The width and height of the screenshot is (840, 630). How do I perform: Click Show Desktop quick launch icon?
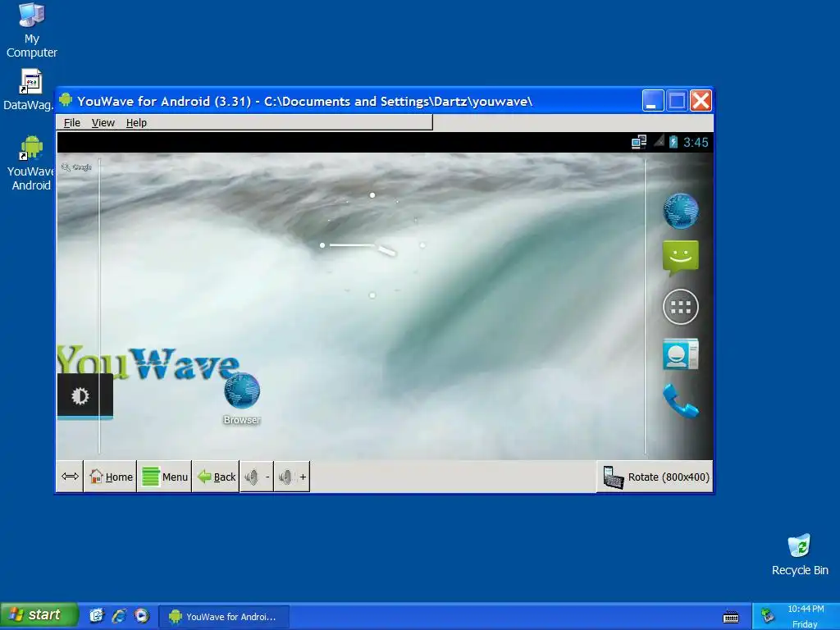point(97,615)
